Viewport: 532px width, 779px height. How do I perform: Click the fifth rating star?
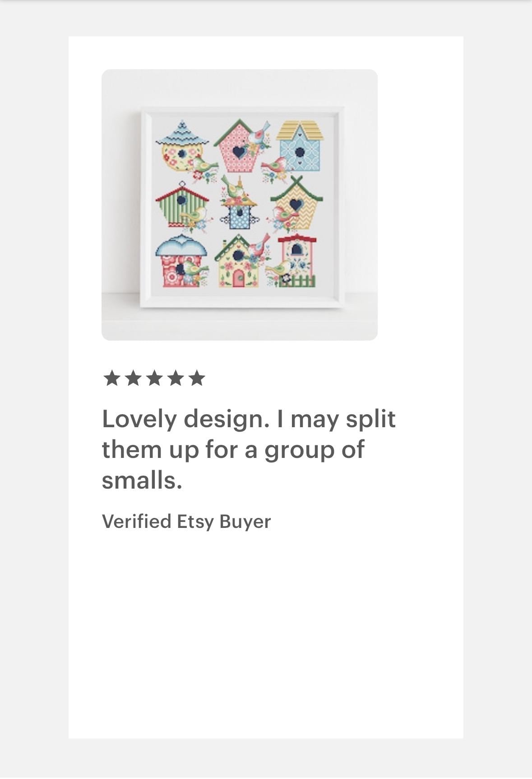(197, 378)
